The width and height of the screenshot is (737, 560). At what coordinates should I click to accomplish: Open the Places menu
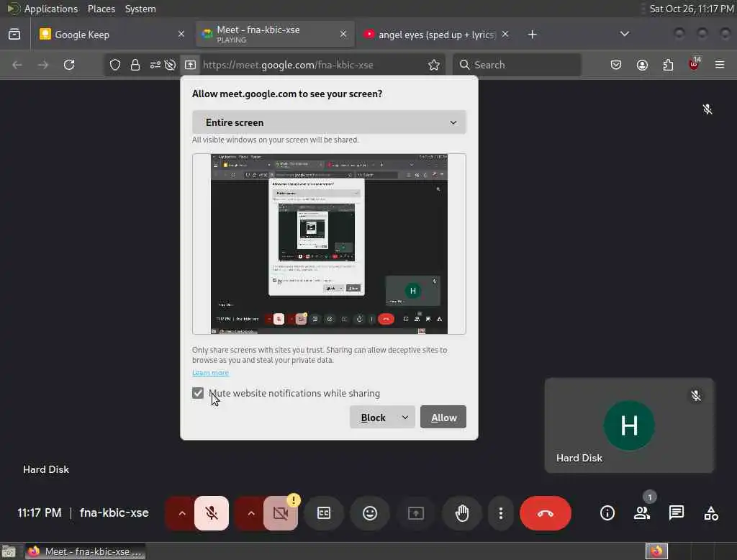click(x=101, y=9)
